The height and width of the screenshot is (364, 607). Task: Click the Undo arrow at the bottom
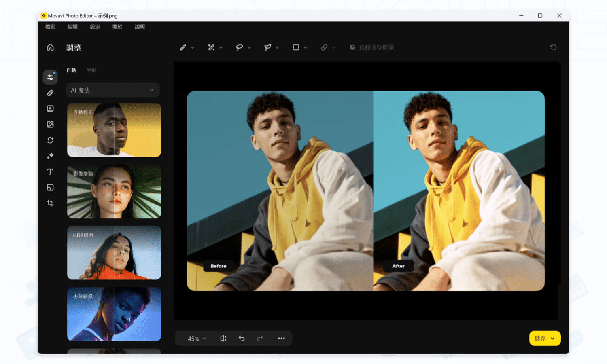point(242,338)
